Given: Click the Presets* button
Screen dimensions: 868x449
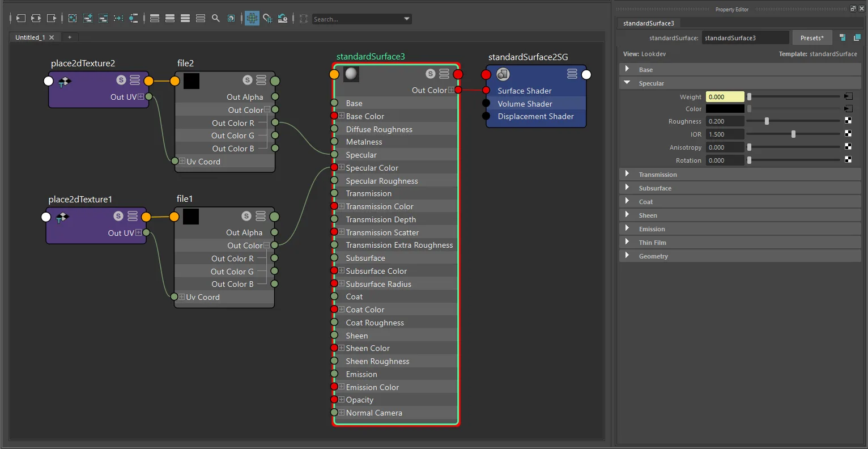Looking at the screenshot, I should tap(812, 38).
